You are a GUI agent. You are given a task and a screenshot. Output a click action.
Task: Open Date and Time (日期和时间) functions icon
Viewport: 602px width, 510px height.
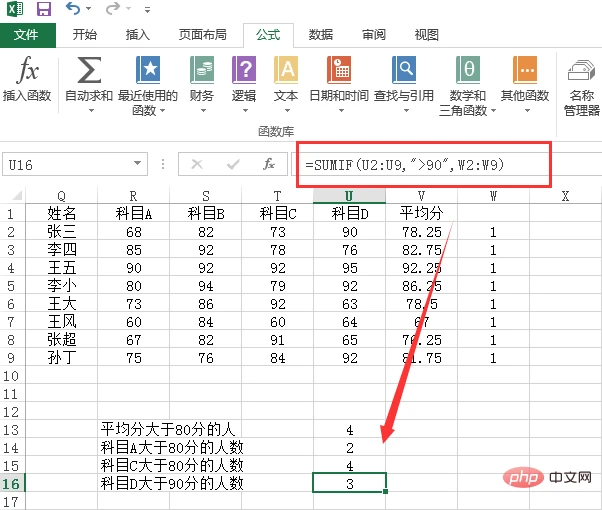coord(339,70)
